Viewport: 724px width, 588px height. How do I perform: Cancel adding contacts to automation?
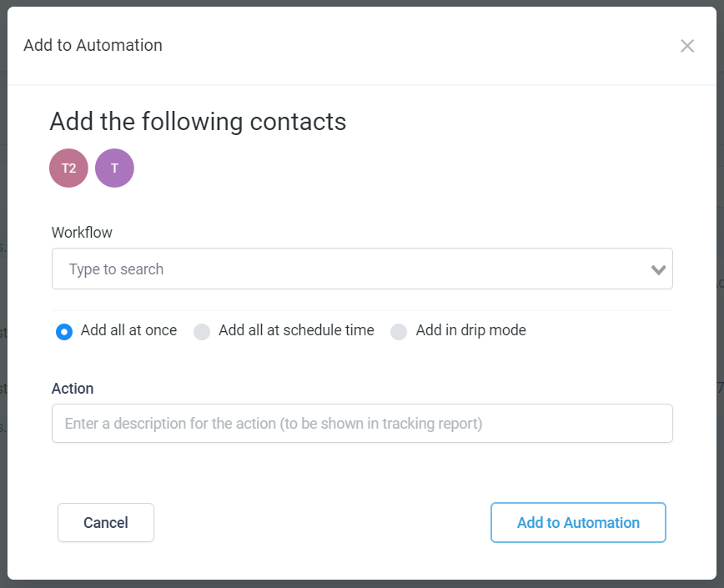point(106,522)
